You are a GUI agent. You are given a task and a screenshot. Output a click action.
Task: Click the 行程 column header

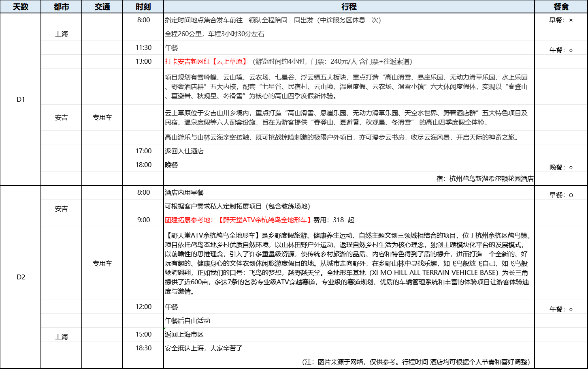click(x=349, y=7)
